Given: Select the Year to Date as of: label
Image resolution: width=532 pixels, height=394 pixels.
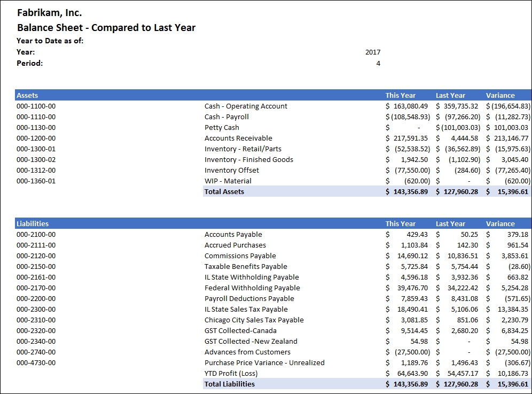Looking at the screenshot, I should pyautogui.click(x=50, y=41).
